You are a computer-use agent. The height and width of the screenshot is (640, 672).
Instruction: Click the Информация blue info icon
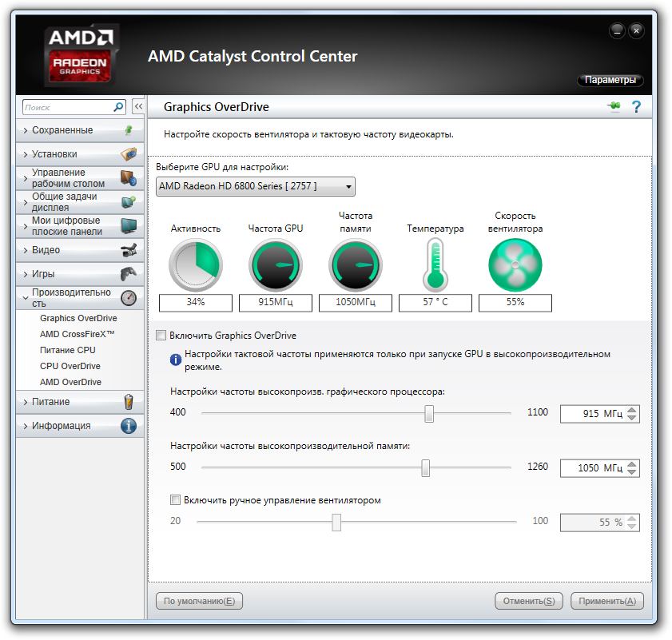coord(129,426)
